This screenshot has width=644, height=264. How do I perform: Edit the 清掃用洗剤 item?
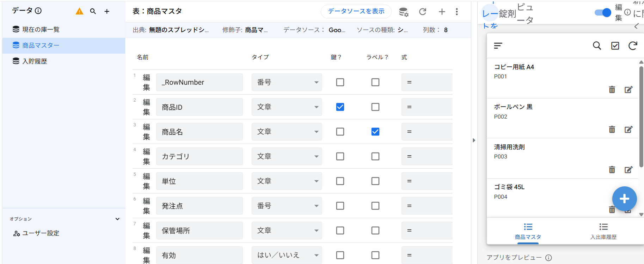click(628, 170)
